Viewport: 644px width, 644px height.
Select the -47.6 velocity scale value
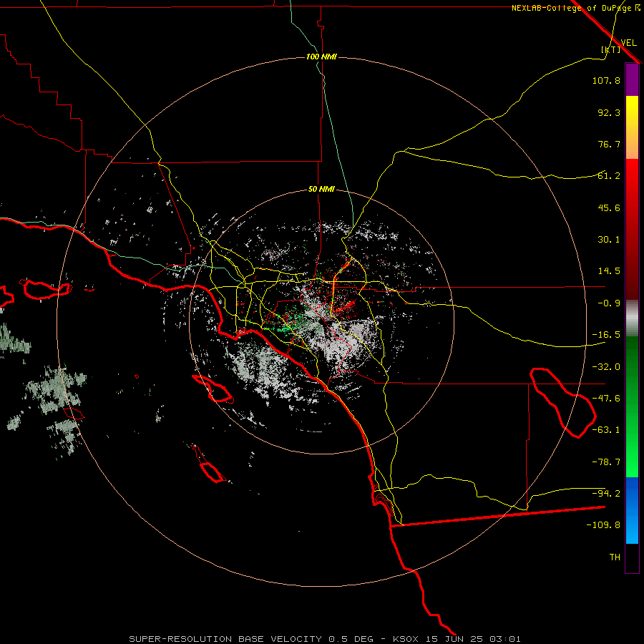point(606,399)
